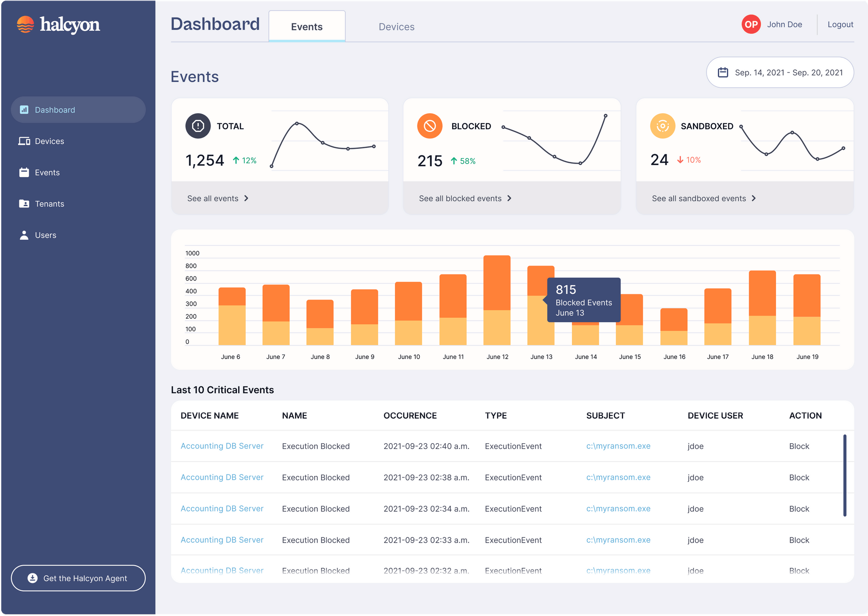Image resolution: width=868 pixels, height=616 pixels.
Task: Switch to the Devices tab
Action: point(396,26)
